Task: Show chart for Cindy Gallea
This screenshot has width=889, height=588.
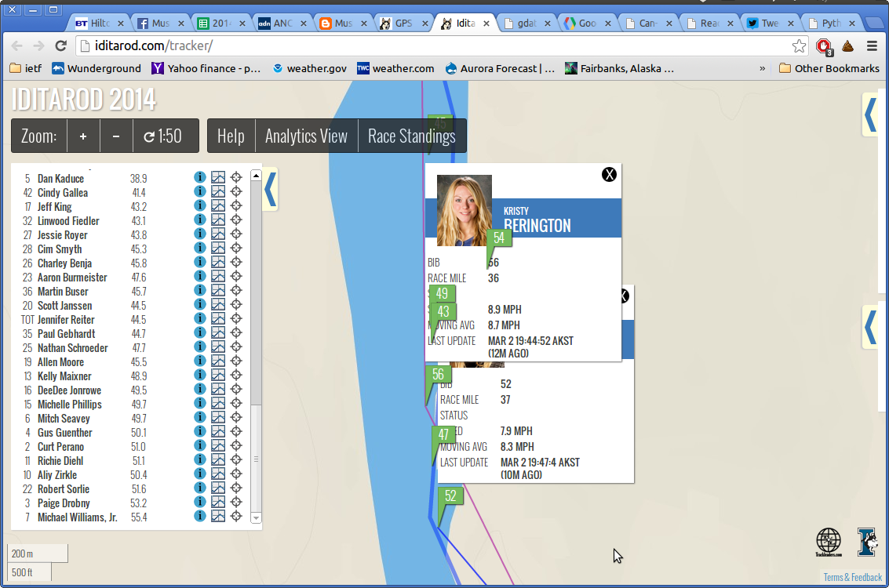Action: (218, 191)
